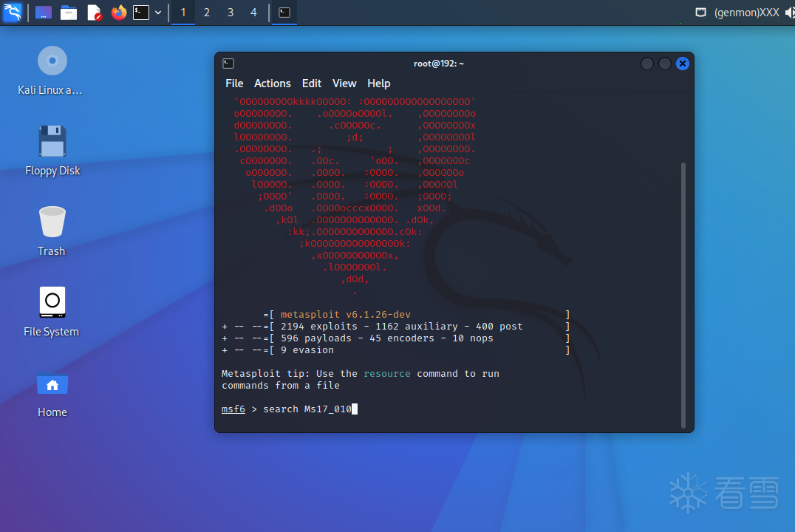
Task: Click the show desktop panel icon
Action: 44,12
